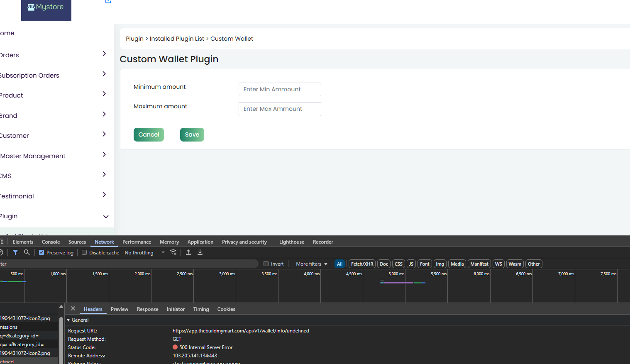
Task: Filter requests by Media type
Action: [457, 264]
